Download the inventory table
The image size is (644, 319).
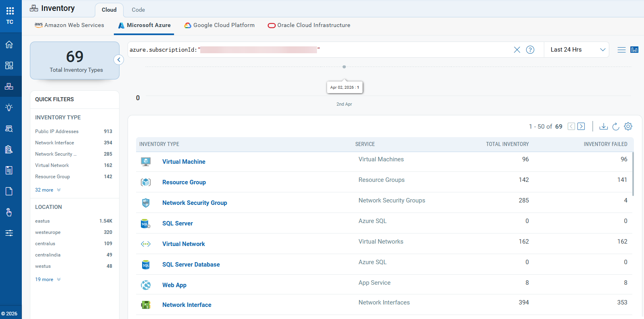[x=604, y=126]
